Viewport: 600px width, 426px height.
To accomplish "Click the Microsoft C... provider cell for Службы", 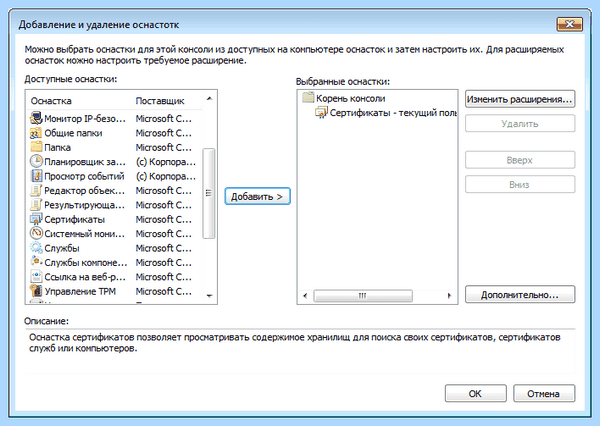I will click(x=163, y=248).
